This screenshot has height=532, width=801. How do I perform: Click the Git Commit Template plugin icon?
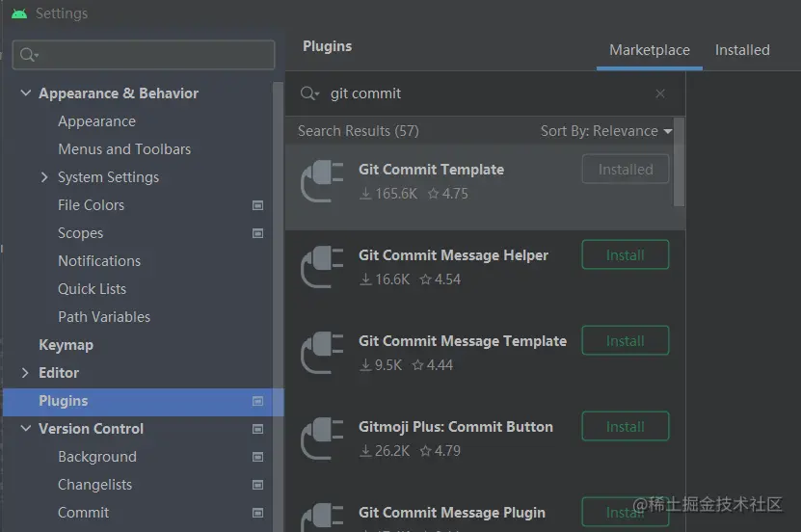pyautogui.click(x=322, y=180)
